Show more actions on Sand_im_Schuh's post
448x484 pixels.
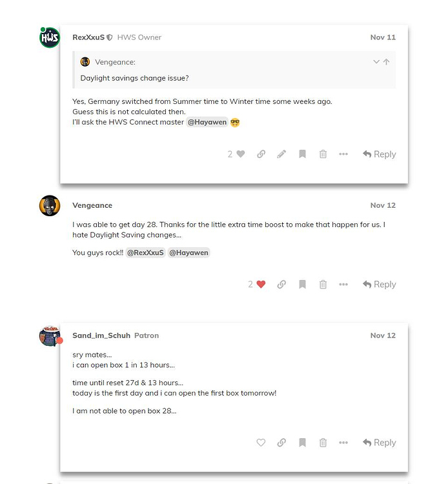pos(343,443)
